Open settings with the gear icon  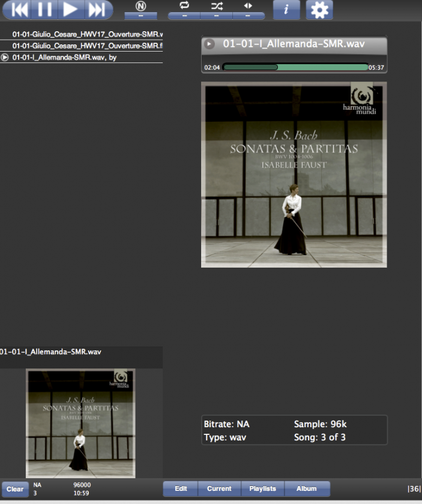click(x=319, y=10)
